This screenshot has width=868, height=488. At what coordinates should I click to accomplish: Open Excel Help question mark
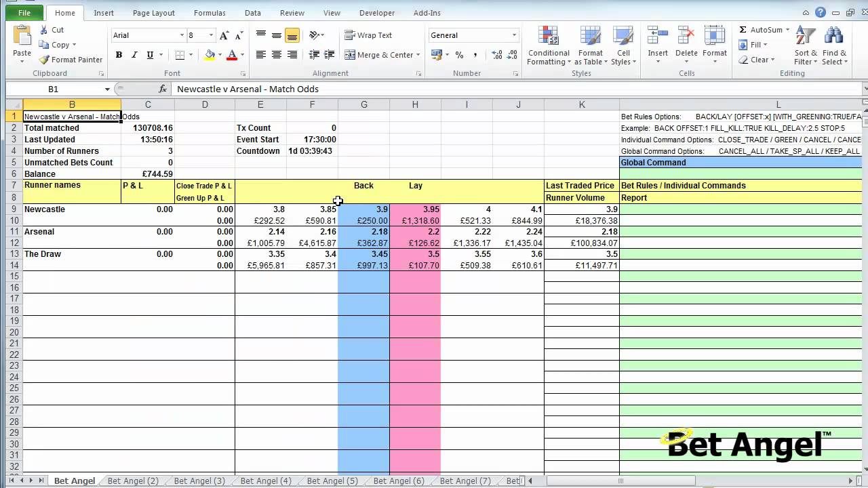tap(821, 12)
